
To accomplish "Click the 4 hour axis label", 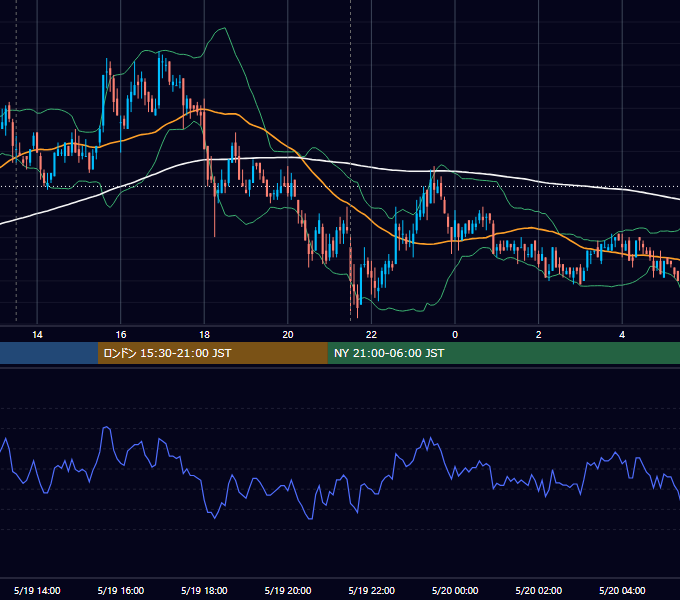I will 622,335.
